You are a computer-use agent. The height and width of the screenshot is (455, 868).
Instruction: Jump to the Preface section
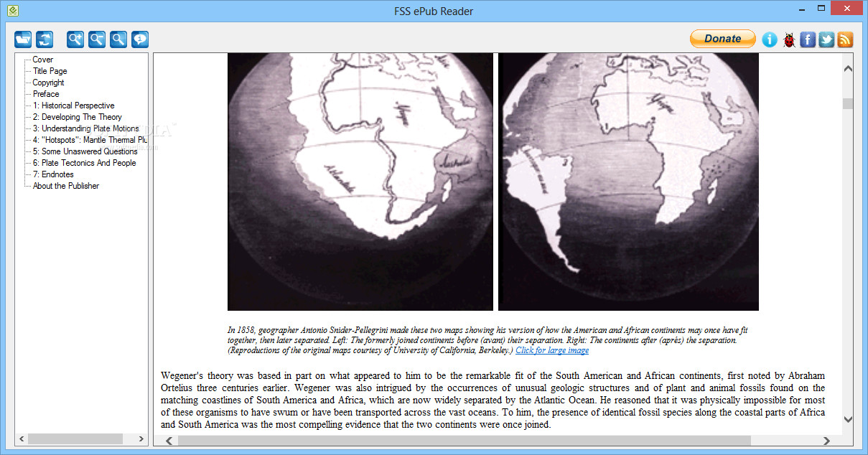click(x=46, y=94)
